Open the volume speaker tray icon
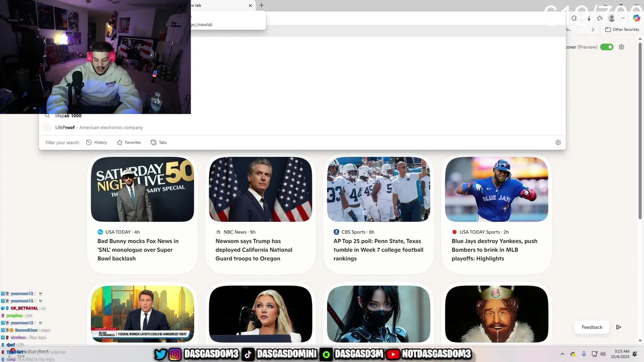644x362 pixels. (603, 354)
